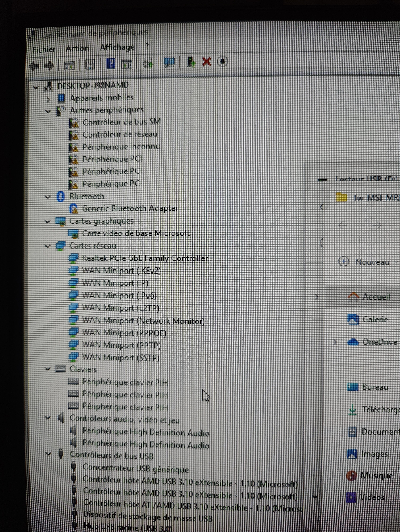Screen dimensions: 400x532
Task: Select Realtek PCIe GbE Family Controller
Action: click(x=145, y=258)
